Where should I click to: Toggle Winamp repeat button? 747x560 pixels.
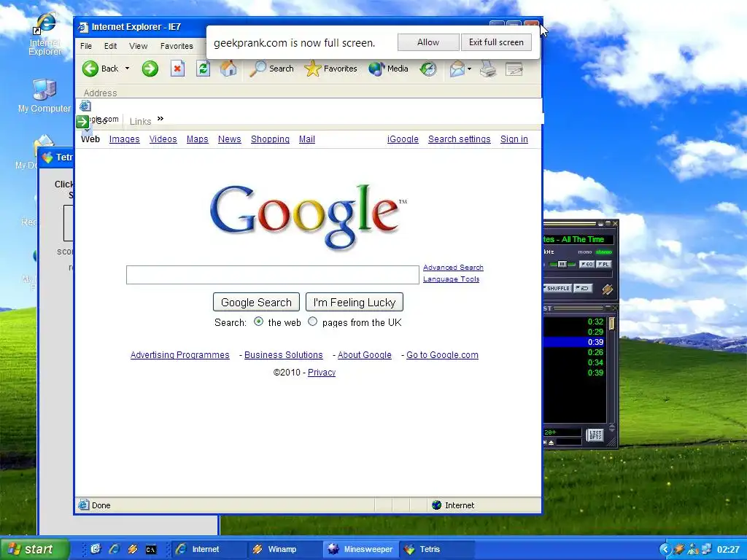pos(583,289)
